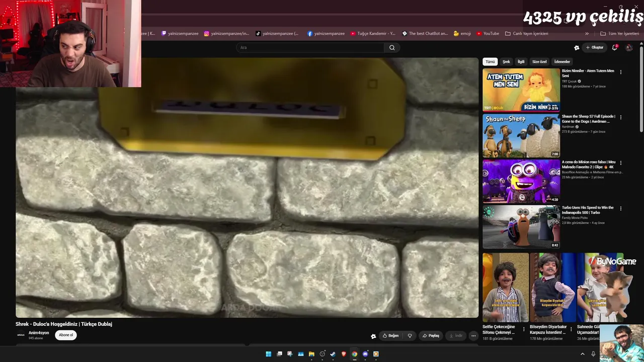Open options for Bilseydim Diyarbakır Short
This screenshot has width=644, height=362.
[x=571, y=329]
